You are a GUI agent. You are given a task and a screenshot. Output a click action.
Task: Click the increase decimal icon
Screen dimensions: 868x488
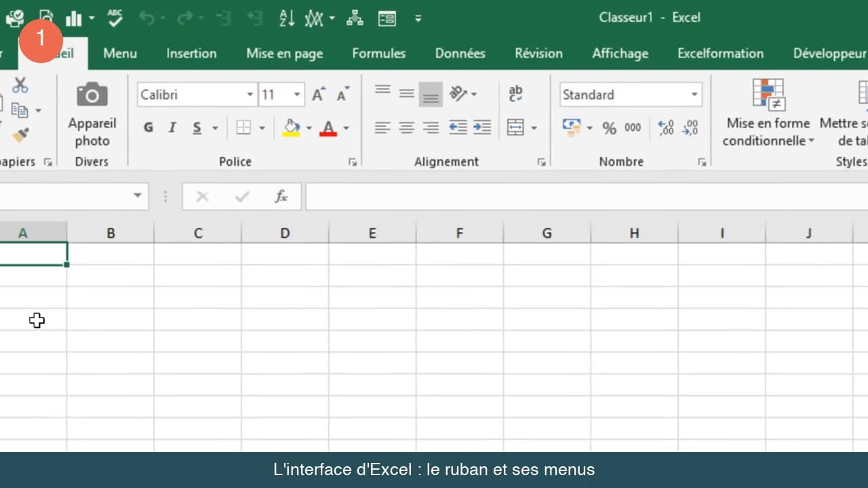pos(666,127)
